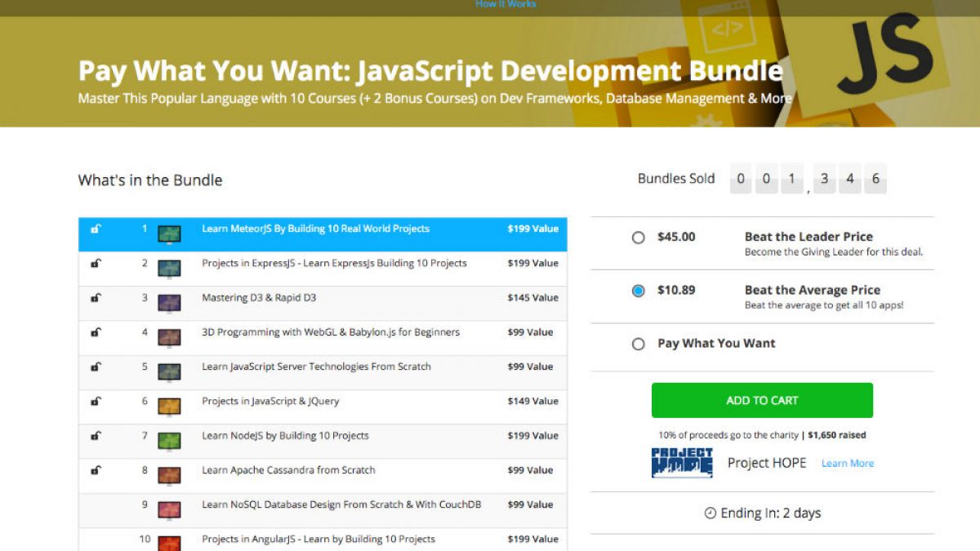The image size is (980, 551).
Task: Click the unlock icon for Learn MeteorJS course
Action: pyautogui.click(x=96, y=229)
